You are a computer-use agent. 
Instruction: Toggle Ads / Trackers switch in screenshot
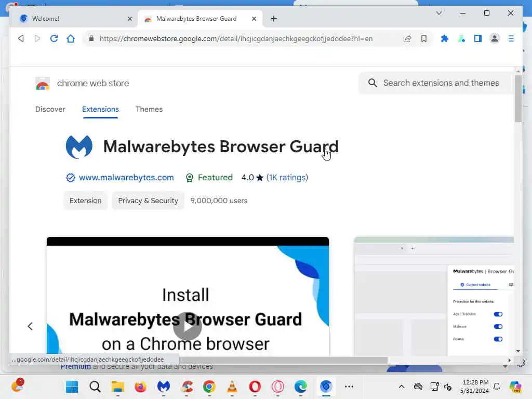[x=498, y=314]
